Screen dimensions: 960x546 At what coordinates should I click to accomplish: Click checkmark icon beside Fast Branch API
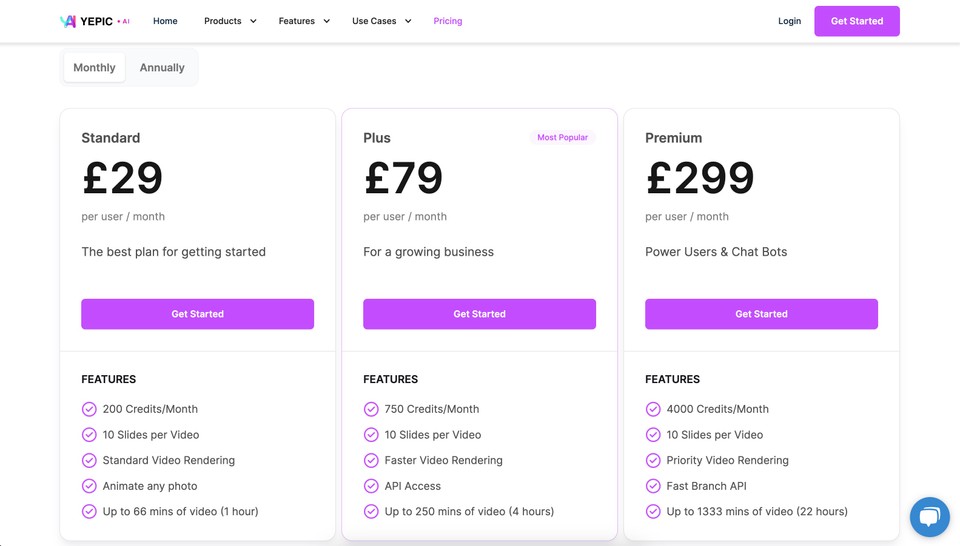click(653, 486)
